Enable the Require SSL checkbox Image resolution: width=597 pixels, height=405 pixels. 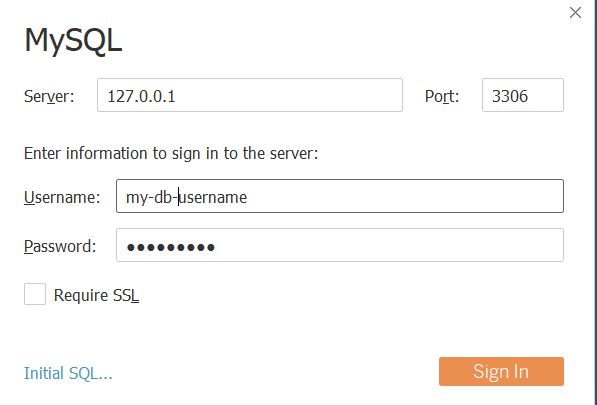[x=35, y=294]
